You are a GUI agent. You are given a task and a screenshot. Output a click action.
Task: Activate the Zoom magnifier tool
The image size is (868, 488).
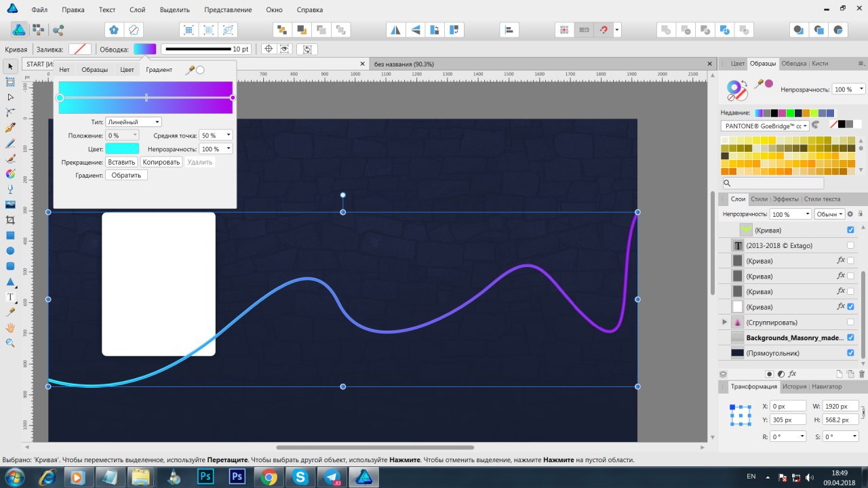[x=10, y=343]
